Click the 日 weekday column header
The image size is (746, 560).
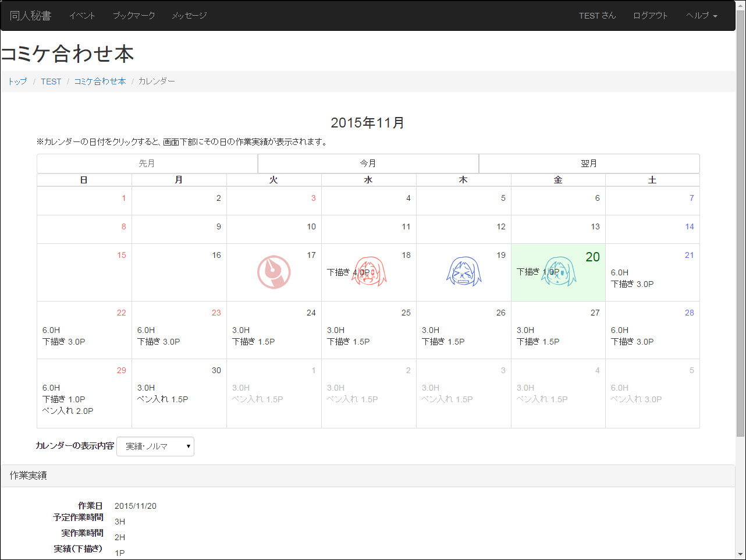[x=84, y=180]
